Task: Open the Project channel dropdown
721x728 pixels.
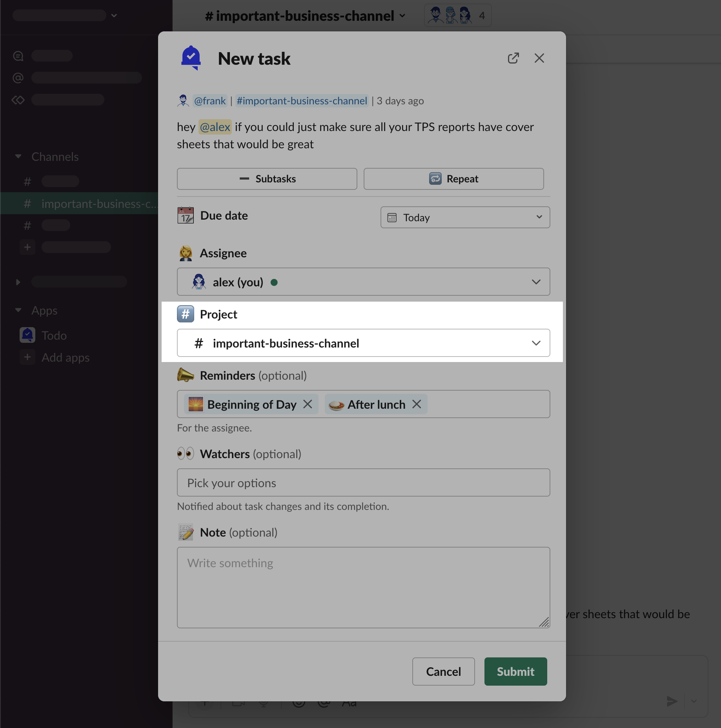Action: click(363, 343)
